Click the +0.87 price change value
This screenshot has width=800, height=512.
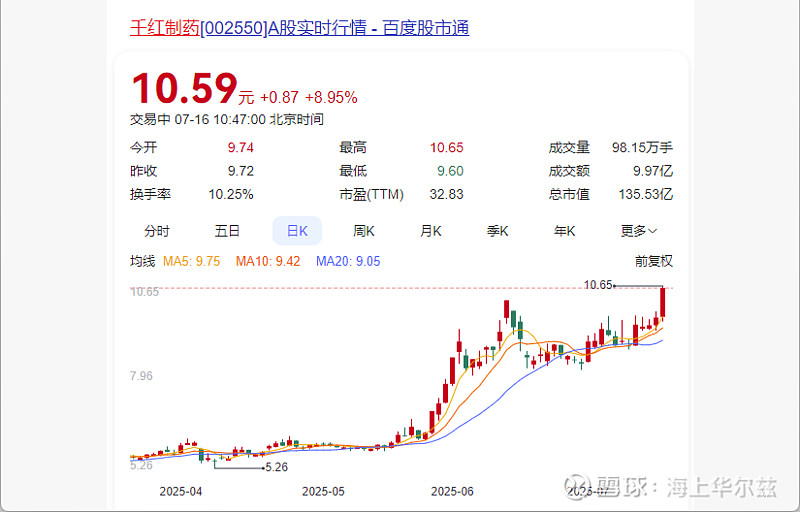tap(279, 97)
